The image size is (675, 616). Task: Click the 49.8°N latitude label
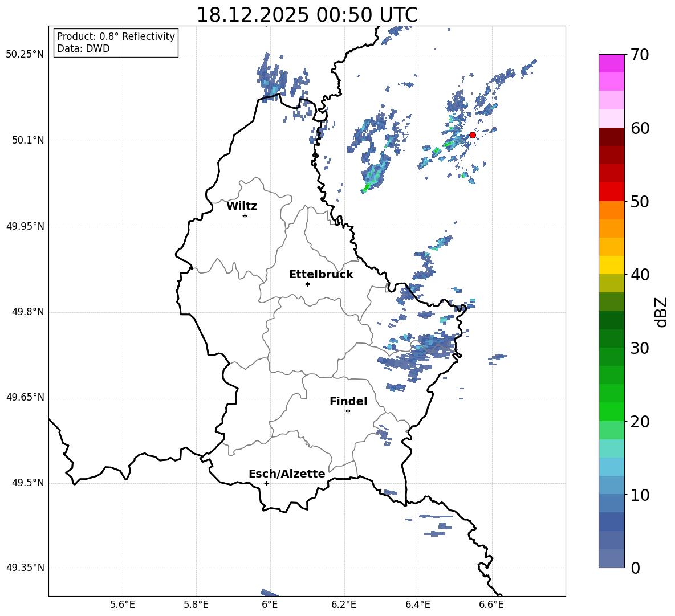pos(28,312)
